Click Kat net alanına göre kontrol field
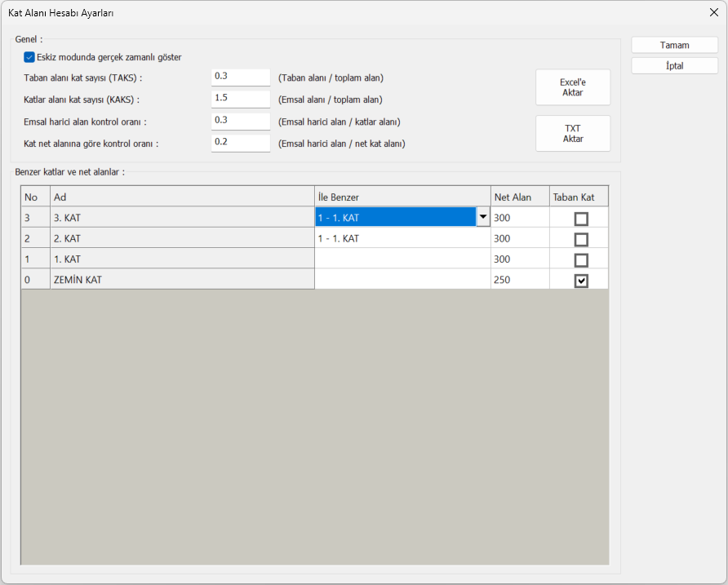 (240, 143)
